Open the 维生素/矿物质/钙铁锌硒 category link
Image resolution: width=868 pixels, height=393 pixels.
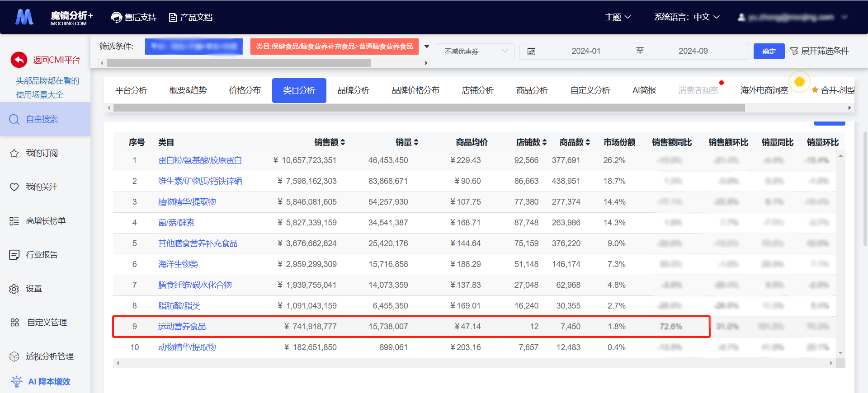point(200,181)
